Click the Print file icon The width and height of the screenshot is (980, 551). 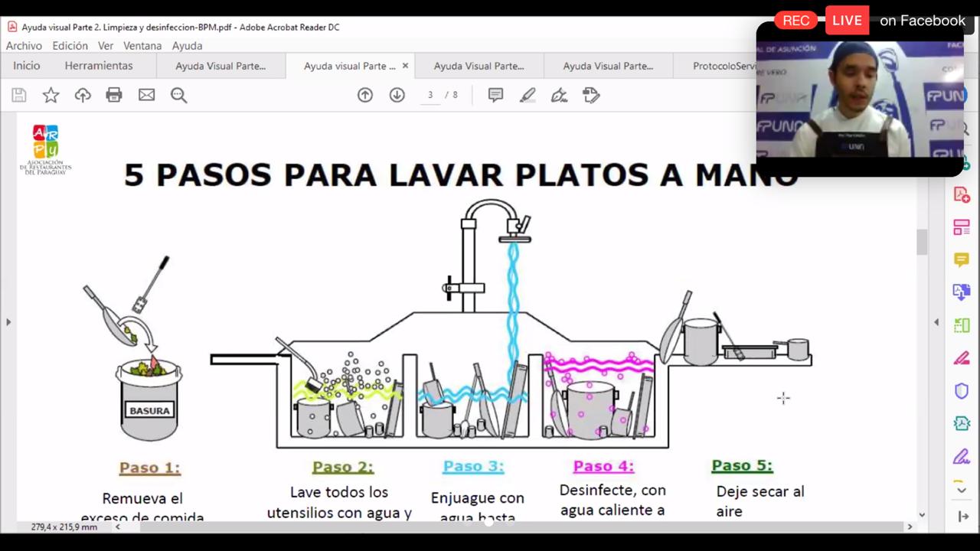point(114,95)
